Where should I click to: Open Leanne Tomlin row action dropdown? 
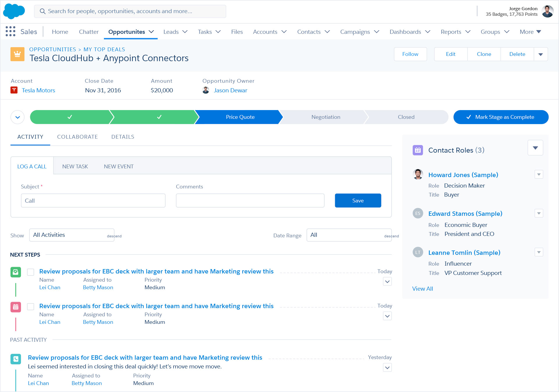coord(539,252)
